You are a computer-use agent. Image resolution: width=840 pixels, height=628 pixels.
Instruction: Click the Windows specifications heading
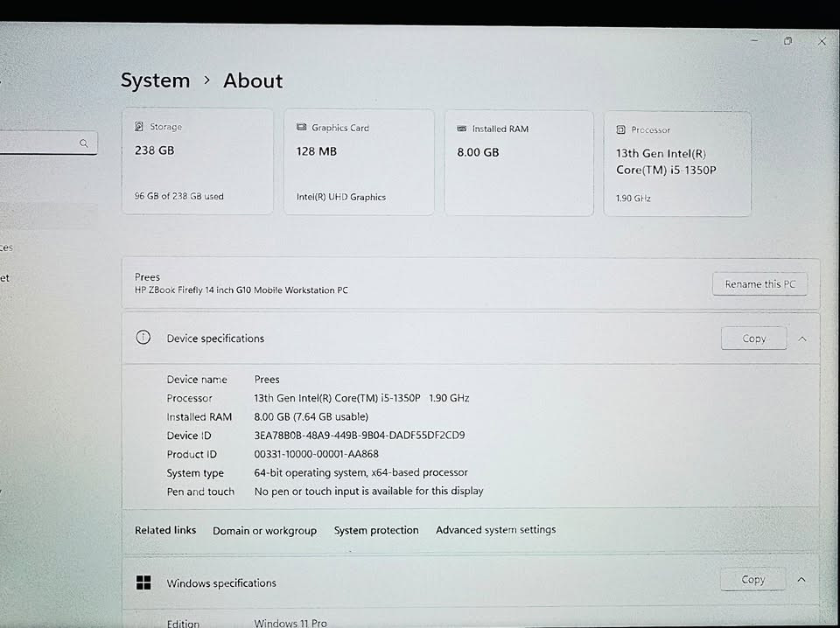pos(221,583)
